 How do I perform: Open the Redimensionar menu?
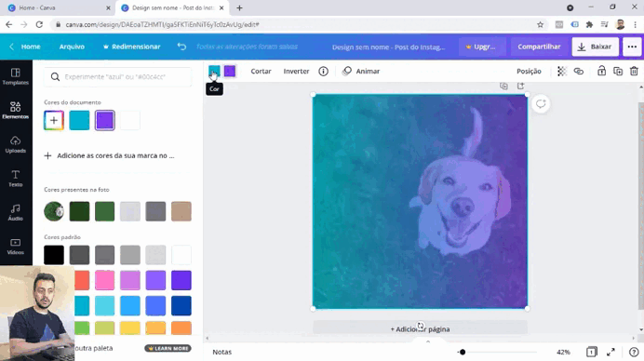(131, 47)
